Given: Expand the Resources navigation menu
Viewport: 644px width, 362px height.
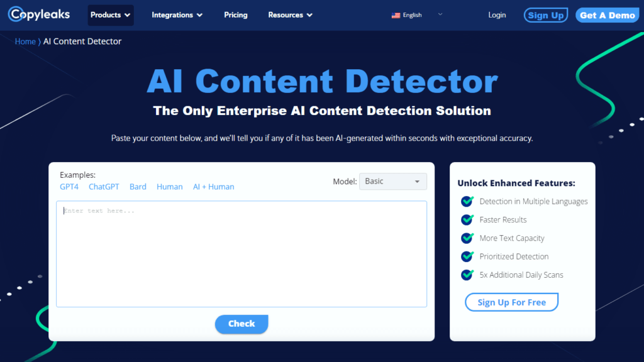Looking at the screenshot, I should point(290,14).
